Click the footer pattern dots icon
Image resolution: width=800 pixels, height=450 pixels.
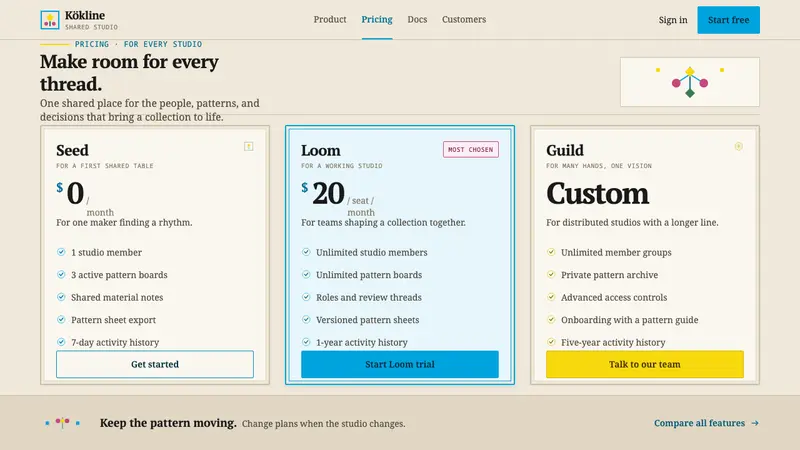(62, 422)
